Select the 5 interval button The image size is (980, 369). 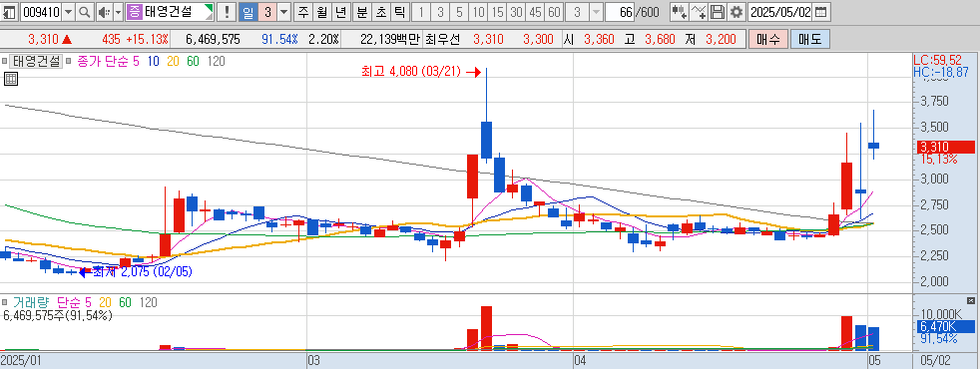pyautogui.click(x=459, y=11)
